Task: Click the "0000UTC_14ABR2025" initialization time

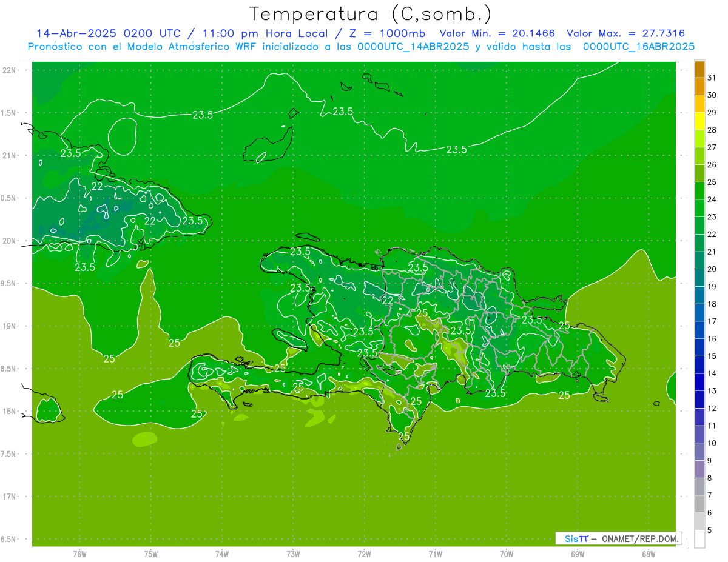Action: tap(413, 46)
